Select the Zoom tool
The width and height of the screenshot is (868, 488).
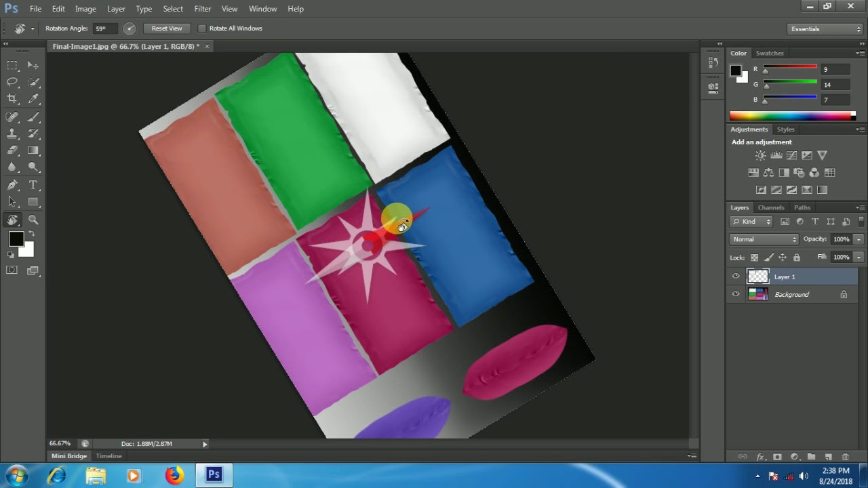[x=33, y=220]
